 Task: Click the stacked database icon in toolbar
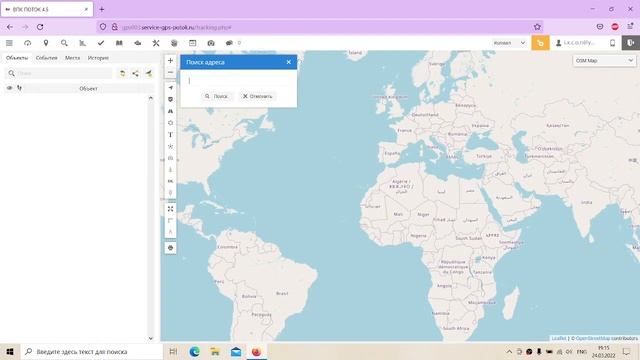click(x=174, y=43)
